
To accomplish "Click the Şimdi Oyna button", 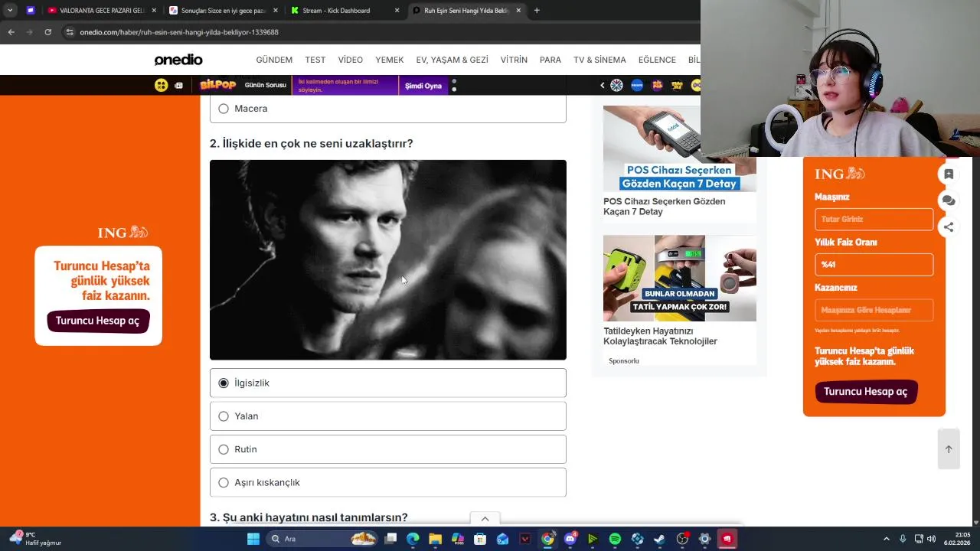I will pos(423,86).
